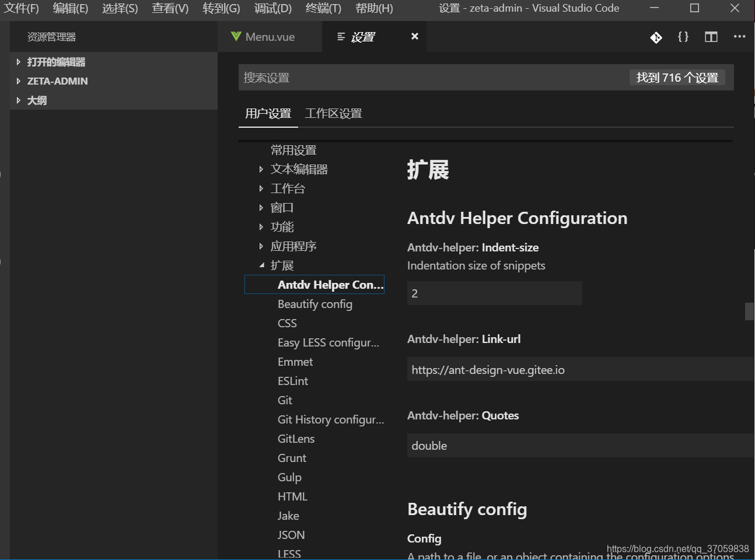Switch to the Menu.vue editor tab

tap(270, 37)
